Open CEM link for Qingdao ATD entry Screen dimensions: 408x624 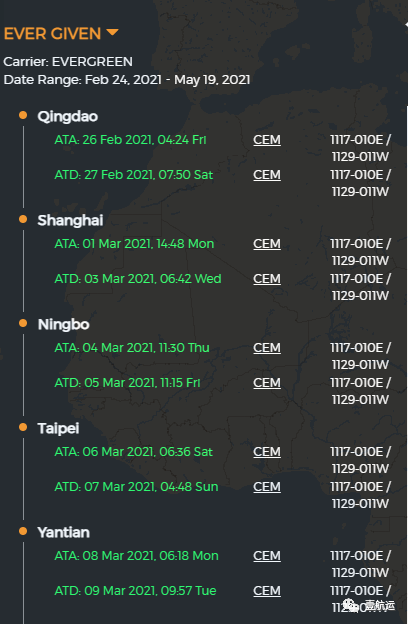(267, 175)
